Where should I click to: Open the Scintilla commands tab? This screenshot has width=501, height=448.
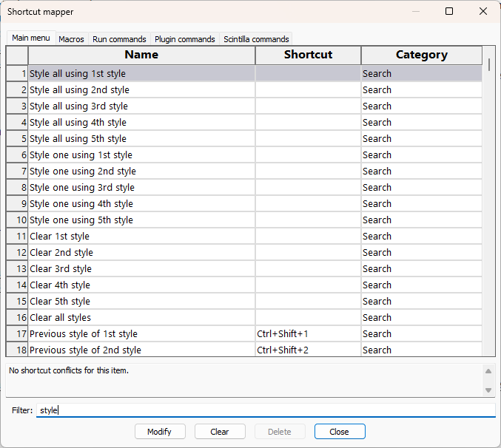[256, 39]
